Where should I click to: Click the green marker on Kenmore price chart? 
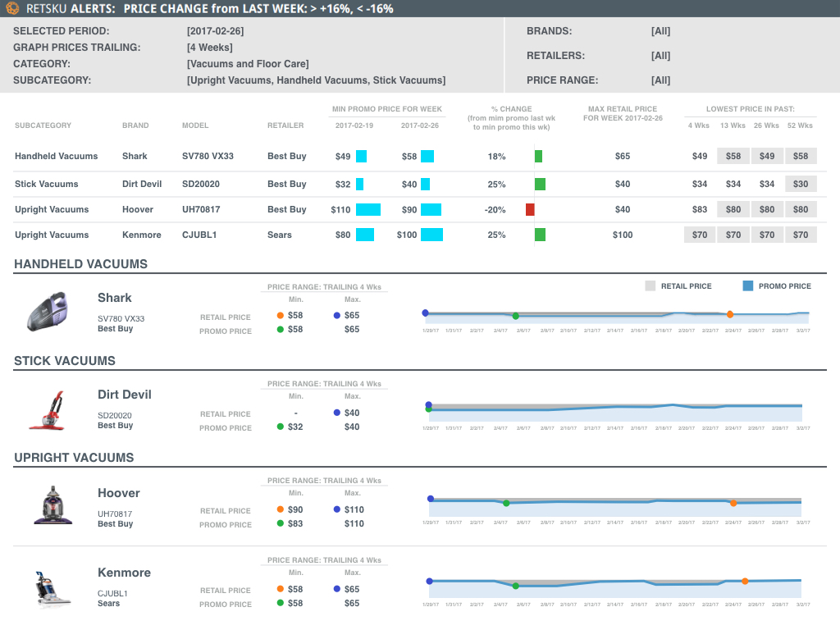coord(515,586)
